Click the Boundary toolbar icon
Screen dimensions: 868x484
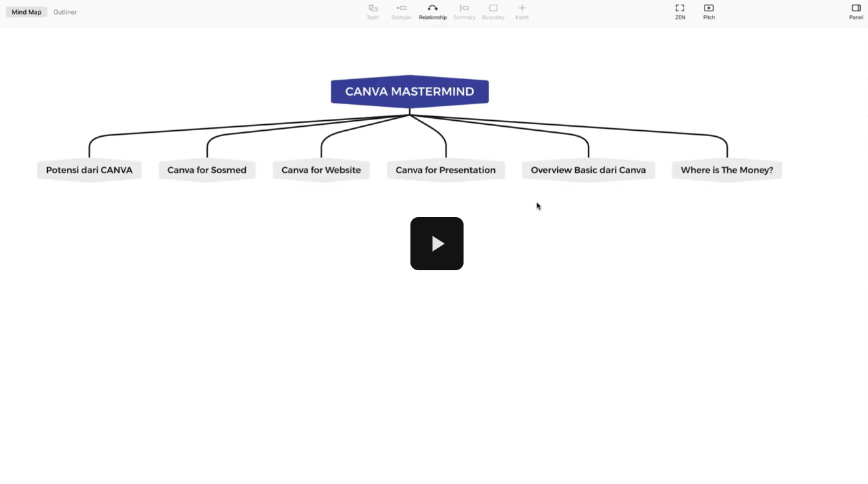click(x=493, y=11)
